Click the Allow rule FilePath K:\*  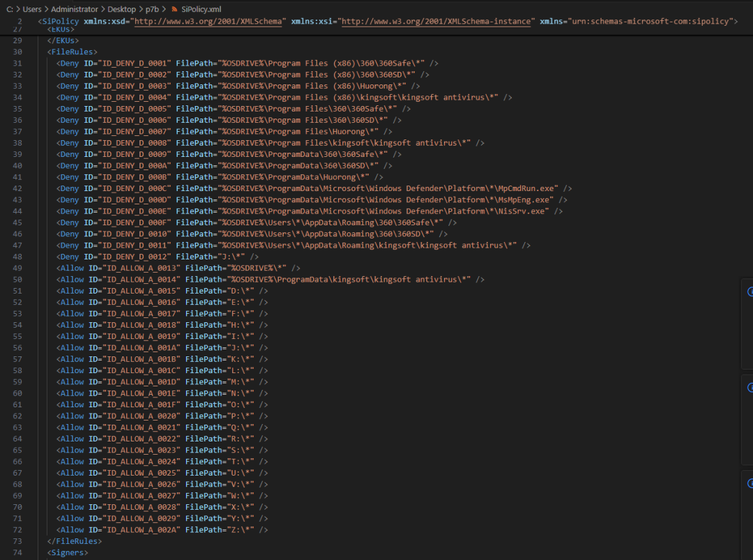click(x=162, y=359)
